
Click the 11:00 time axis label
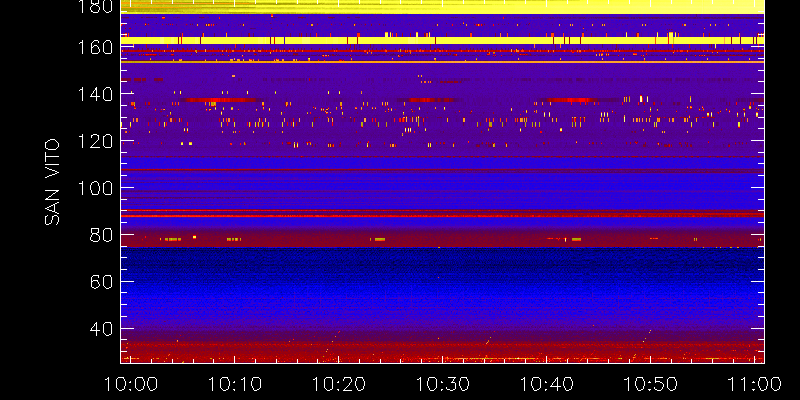coord(755,384)
